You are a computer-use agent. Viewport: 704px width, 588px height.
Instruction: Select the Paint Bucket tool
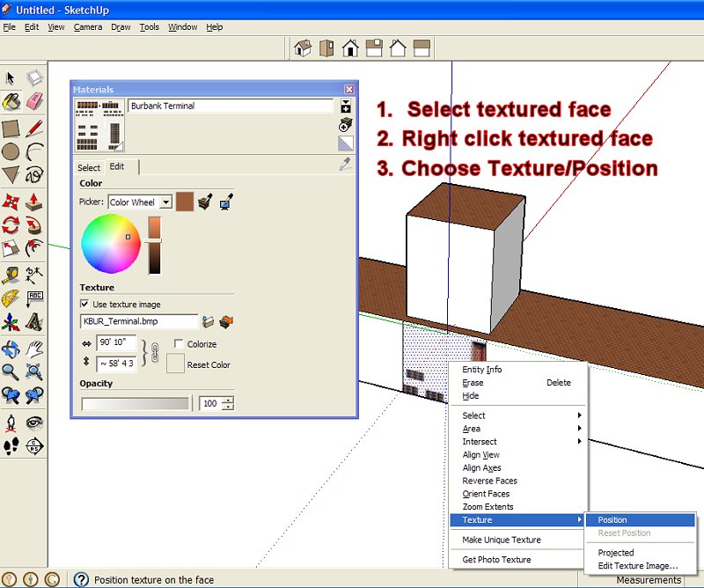click(x=11, y=99)
